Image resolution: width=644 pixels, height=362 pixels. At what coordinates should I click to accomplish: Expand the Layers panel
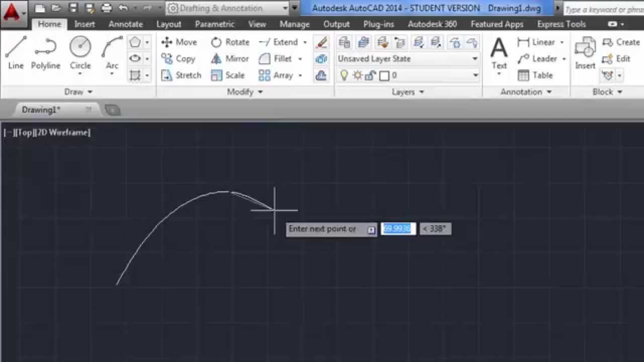pos(408,92)
